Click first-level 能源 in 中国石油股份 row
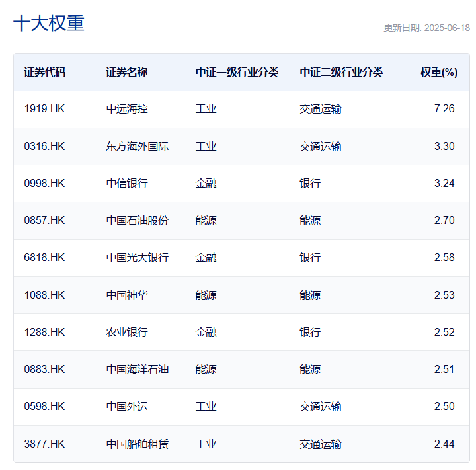The height and width of the screenshot is (470, 476). tap(206, 221)
